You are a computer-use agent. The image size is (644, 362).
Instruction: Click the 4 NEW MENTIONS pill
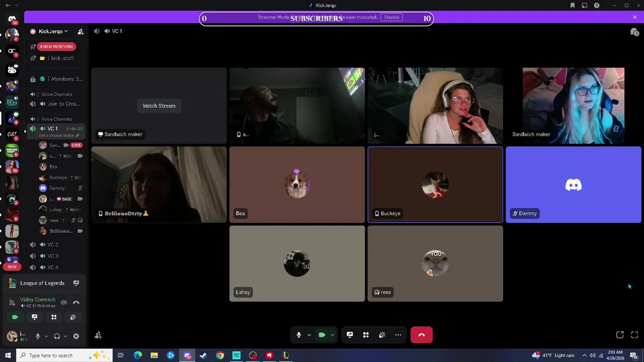point(56,46)
